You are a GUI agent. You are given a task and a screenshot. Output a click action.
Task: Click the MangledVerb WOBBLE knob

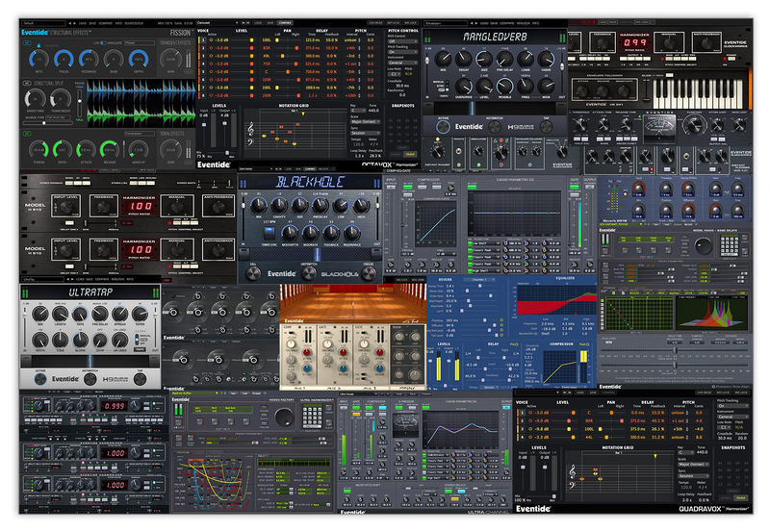[x=504, y=87]
